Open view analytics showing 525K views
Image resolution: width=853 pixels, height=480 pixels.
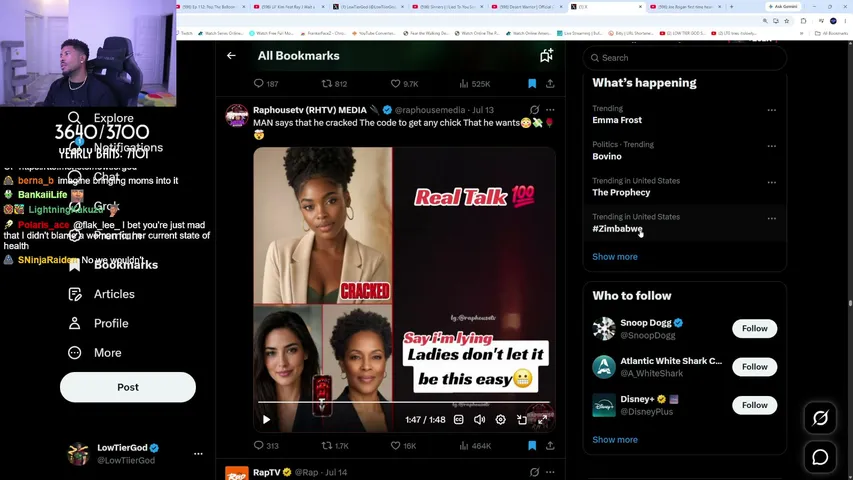coord(475,83)
